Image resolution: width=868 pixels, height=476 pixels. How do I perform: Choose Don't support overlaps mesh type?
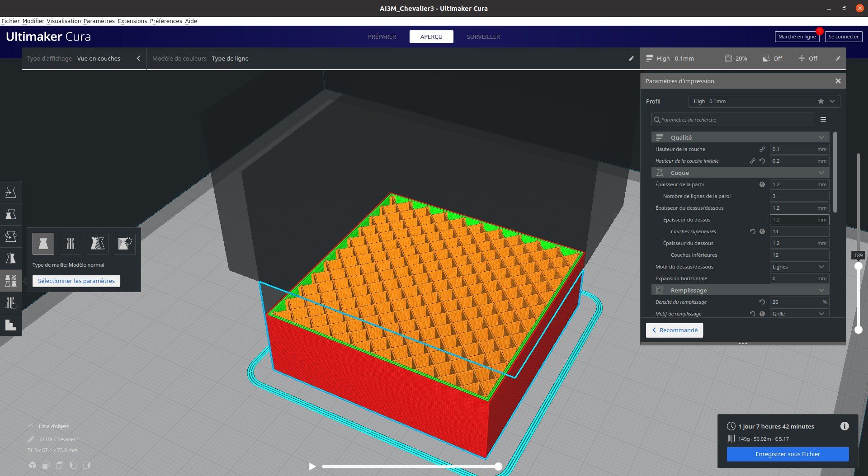(x=125, y=244)
